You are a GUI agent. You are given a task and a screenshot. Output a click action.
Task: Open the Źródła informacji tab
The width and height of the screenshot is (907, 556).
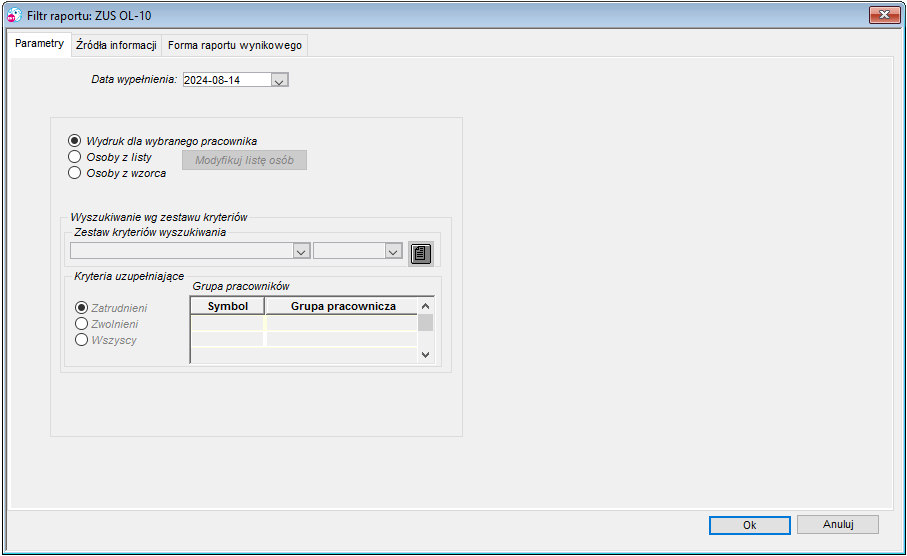116,45
